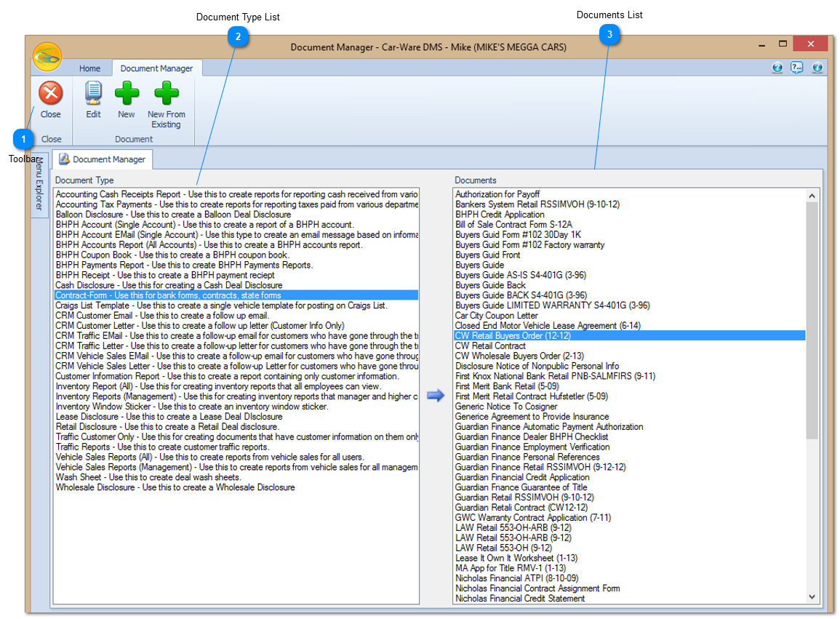Select Lease Disclosure document type
The image size is (840, 619).
[236, 417]
